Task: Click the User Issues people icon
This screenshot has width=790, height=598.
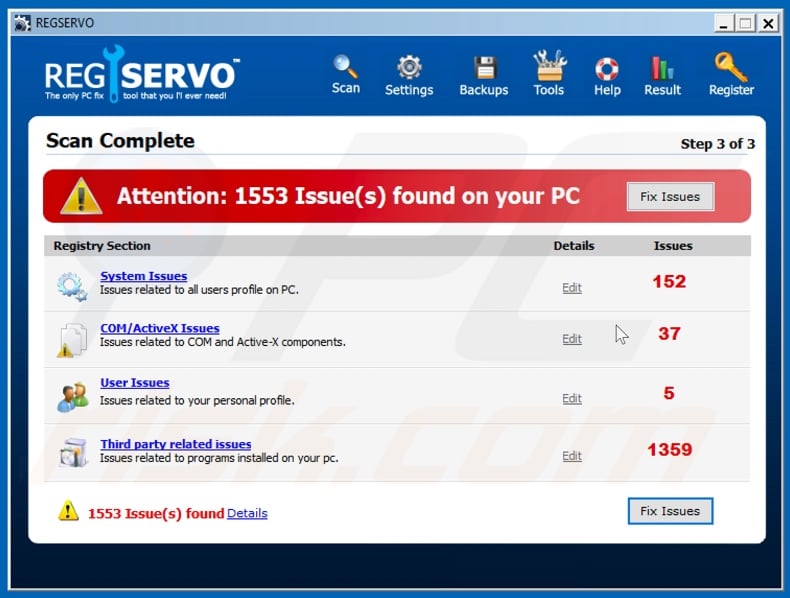Action: [72, 396]
